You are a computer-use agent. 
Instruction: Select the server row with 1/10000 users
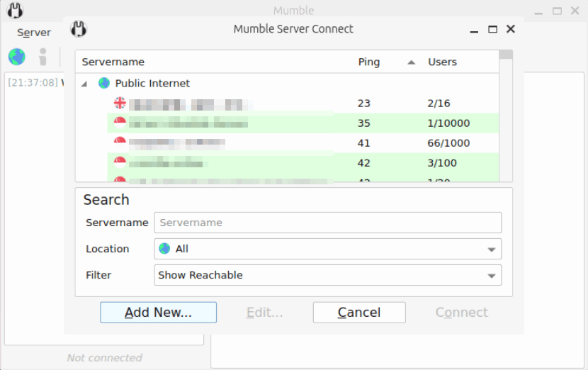tap(303, 123)
